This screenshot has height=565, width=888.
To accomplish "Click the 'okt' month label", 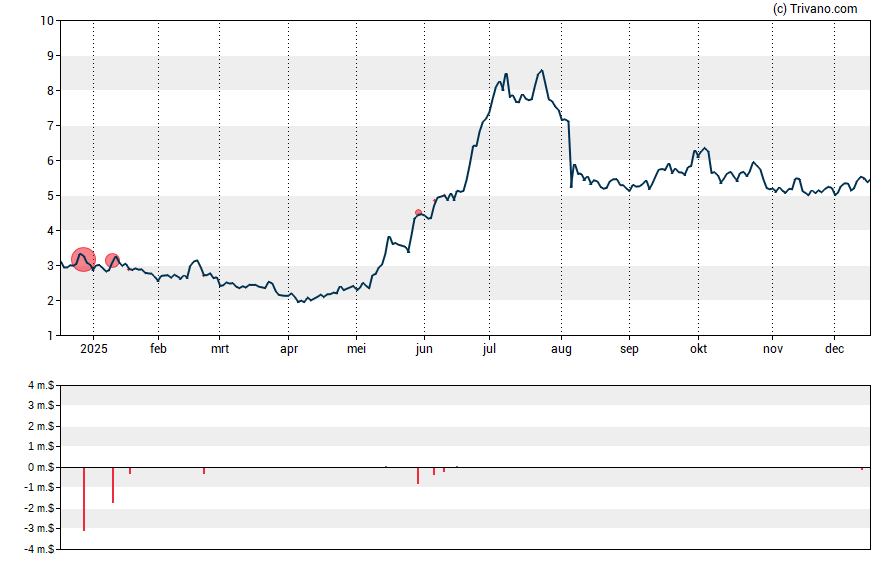I will pos(699,349).
